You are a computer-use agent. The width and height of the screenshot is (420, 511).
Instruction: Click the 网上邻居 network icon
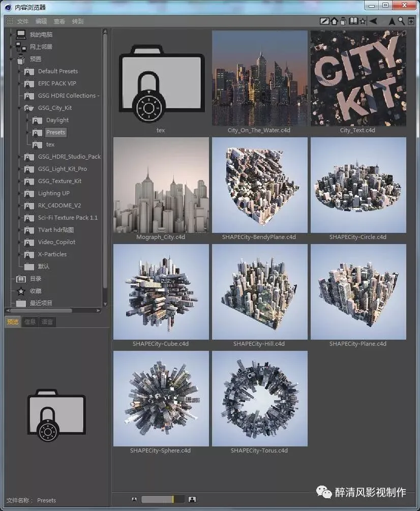click(x=21, y=47)
